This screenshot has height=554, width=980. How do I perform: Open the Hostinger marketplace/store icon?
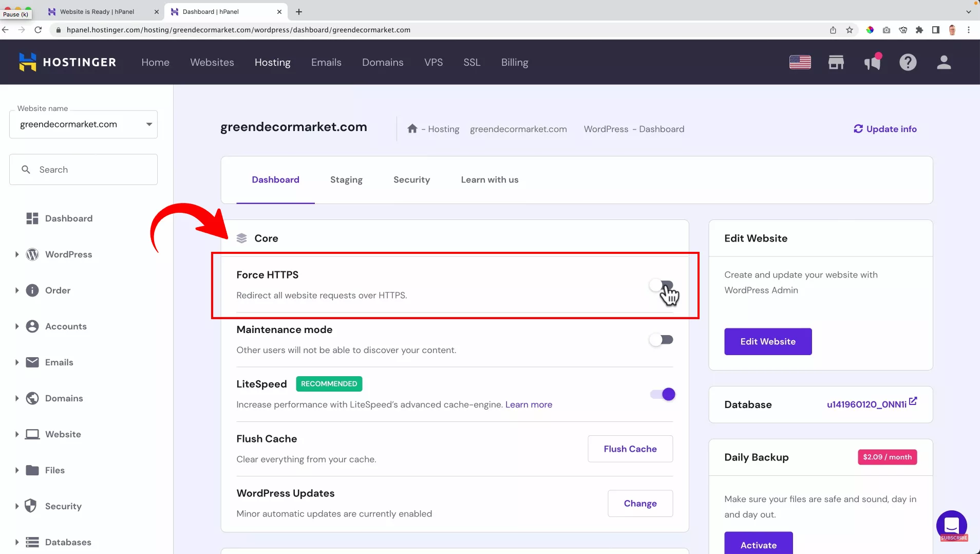[836, 62]
